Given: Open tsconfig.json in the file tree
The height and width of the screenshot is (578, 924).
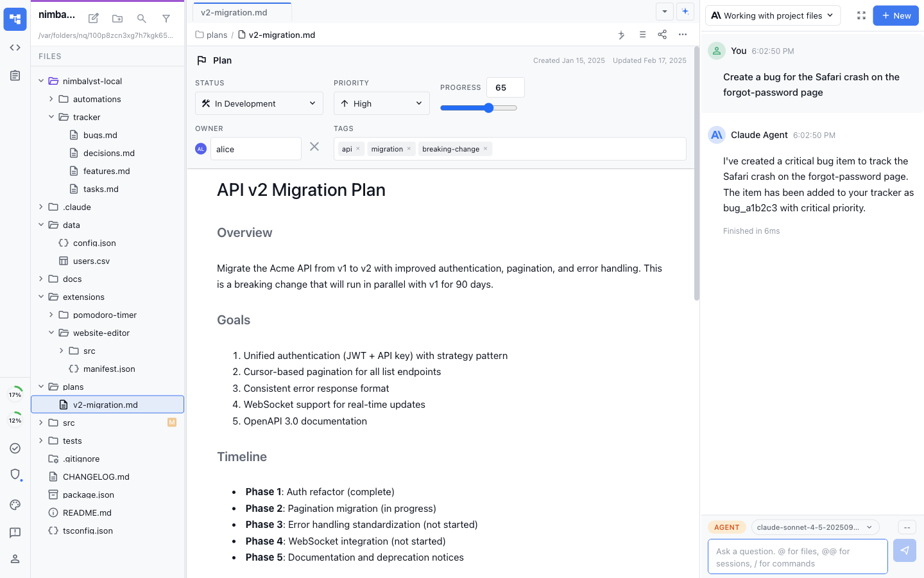Looking at the screenshot, I should point(108,530).
